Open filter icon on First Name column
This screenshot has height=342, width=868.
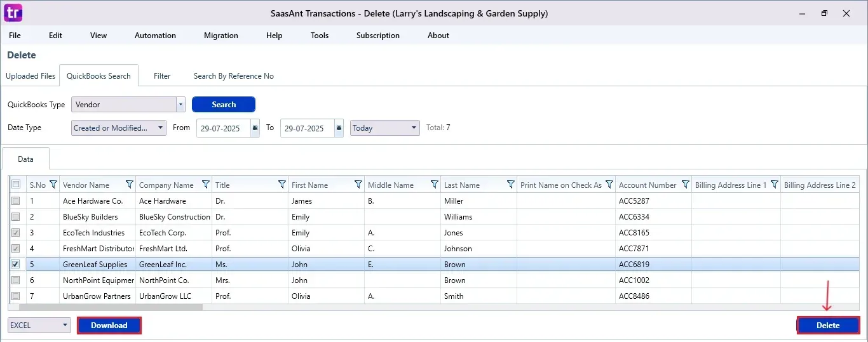pyautogui.click(x=358, y=185)
